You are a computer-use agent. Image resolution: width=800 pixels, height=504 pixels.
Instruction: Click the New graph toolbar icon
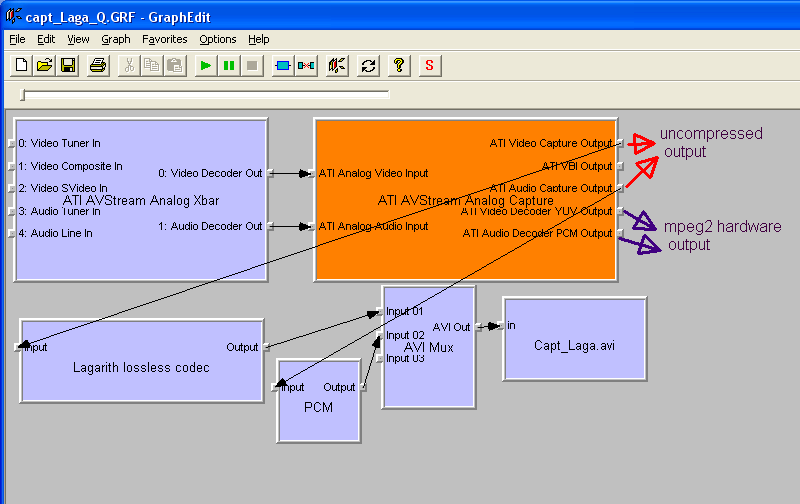(x=21, y=66)
